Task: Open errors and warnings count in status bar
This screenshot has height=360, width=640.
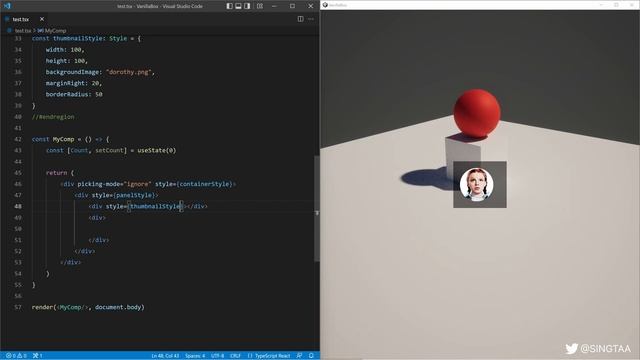Action: 16,356
